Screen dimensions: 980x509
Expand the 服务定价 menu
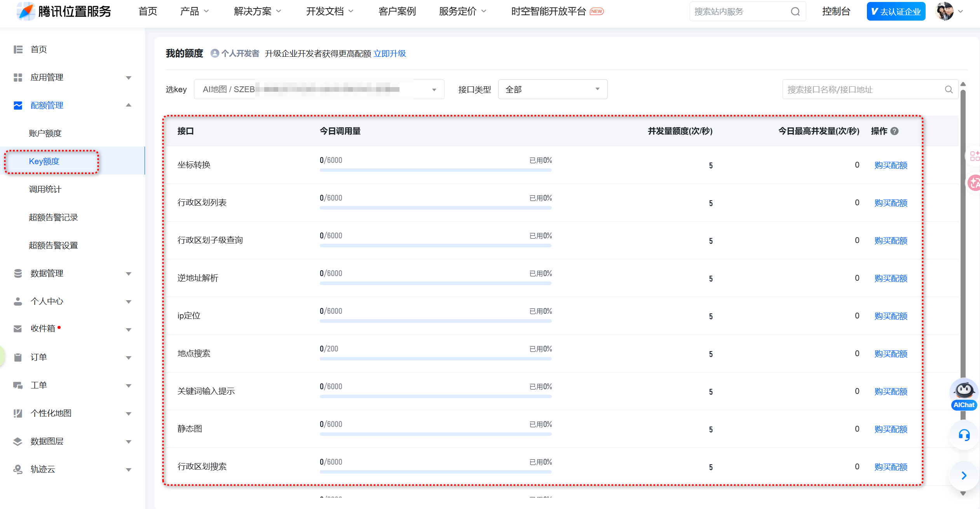[462, 11]
